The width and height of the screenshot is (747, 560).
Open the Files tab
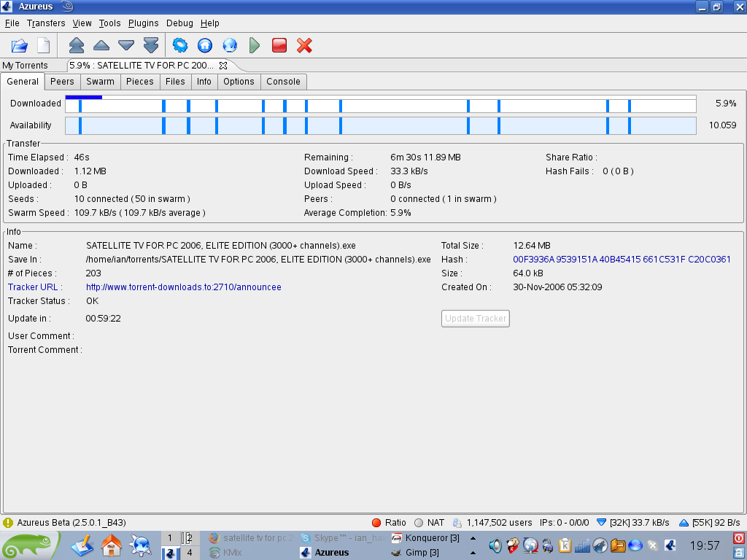[x=175, y=82]
